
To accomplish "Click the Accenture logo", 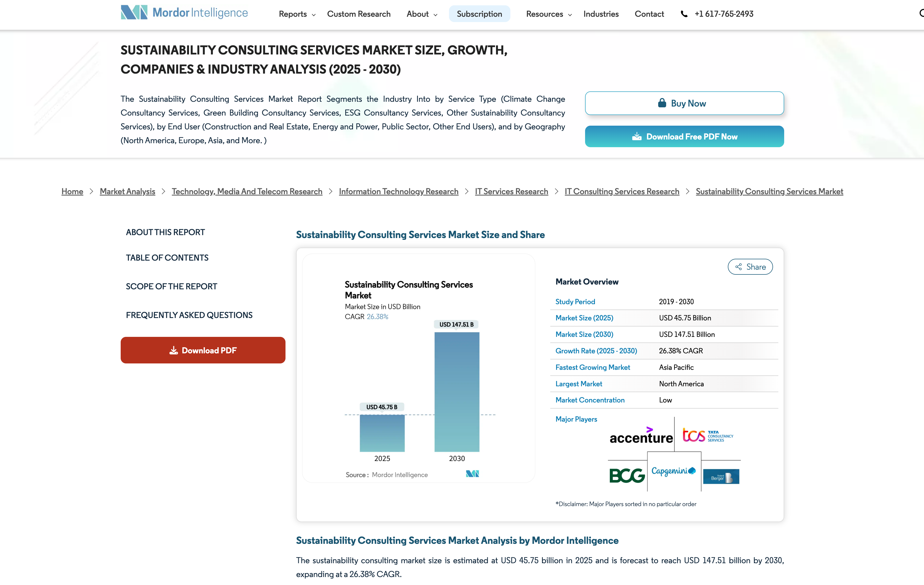I will click(641, 436).
